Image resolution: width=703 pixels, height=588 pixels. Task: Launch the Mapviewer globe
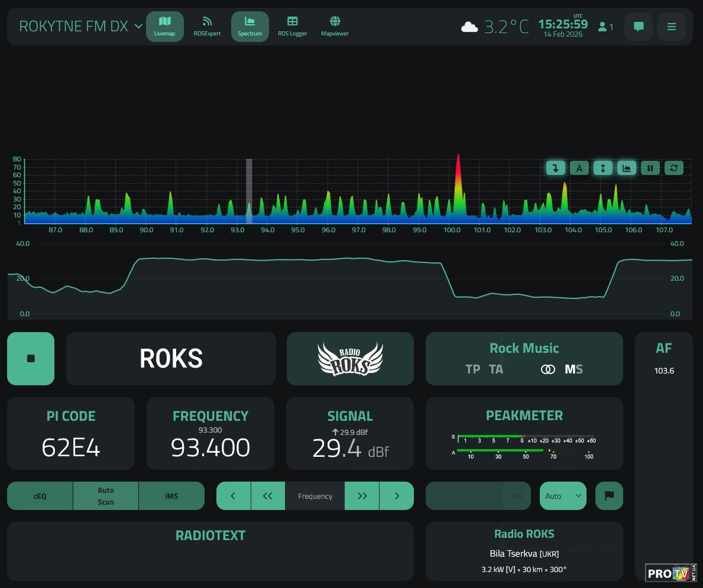(335, 27)
